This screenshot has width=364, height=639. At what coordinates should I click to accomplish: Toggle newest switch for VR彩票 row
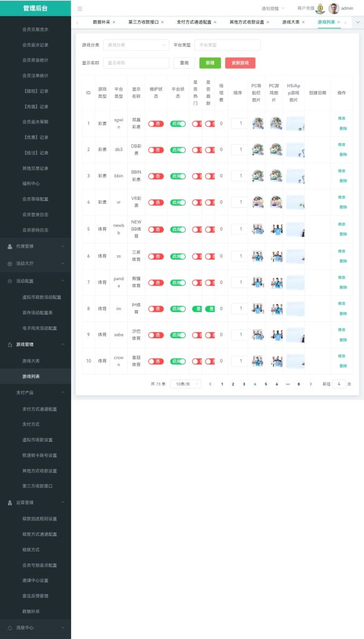pos(209,202)
